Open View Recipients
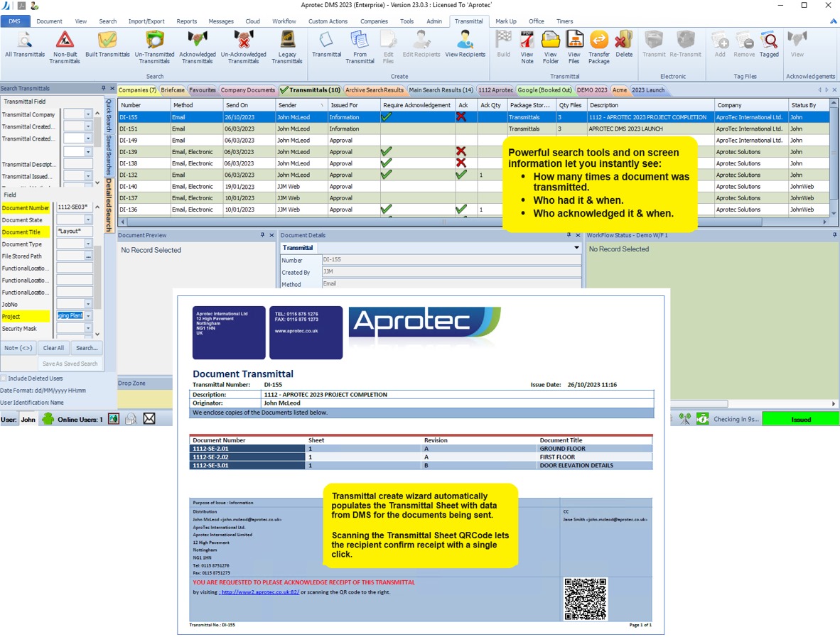Viewport: 840px width, 637px height. (x=465, y=45)
